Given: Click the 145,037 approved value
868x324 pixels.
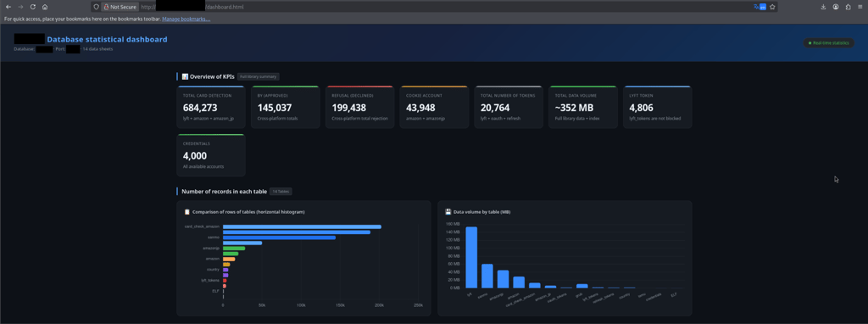Looking at the screenshot, I should pyautogui.click(x=275, y=108).
